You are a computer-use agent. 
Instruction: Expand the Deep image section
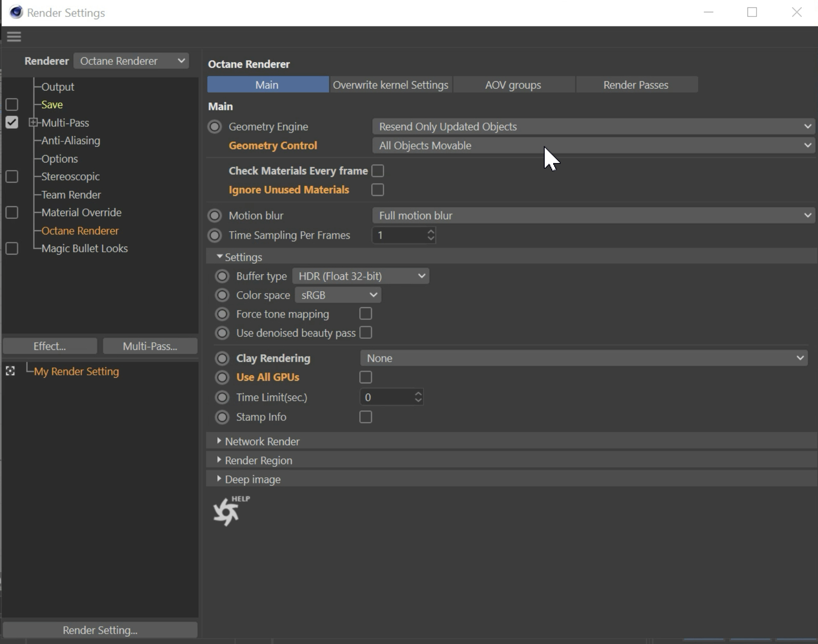pos(219,479)
